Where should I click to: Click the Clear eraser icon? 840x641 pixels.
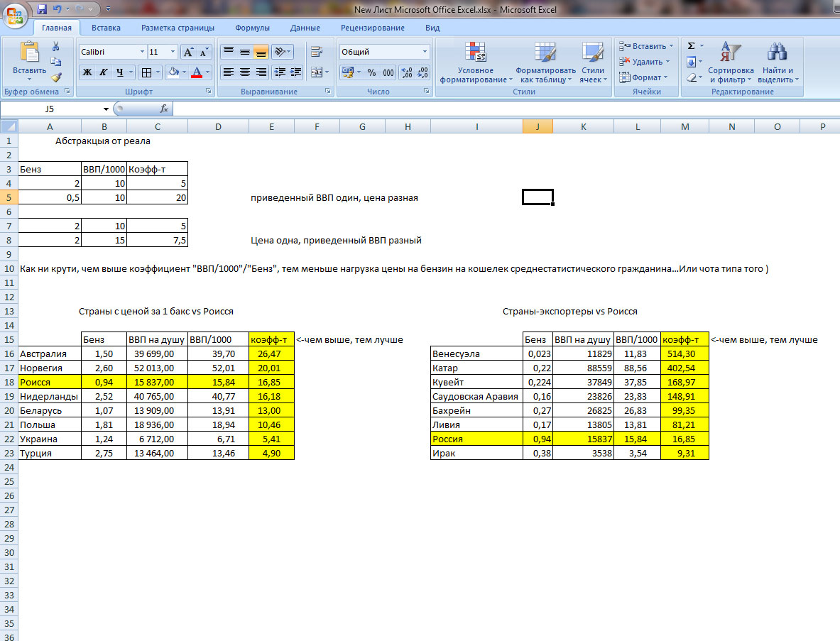point(691,77)
